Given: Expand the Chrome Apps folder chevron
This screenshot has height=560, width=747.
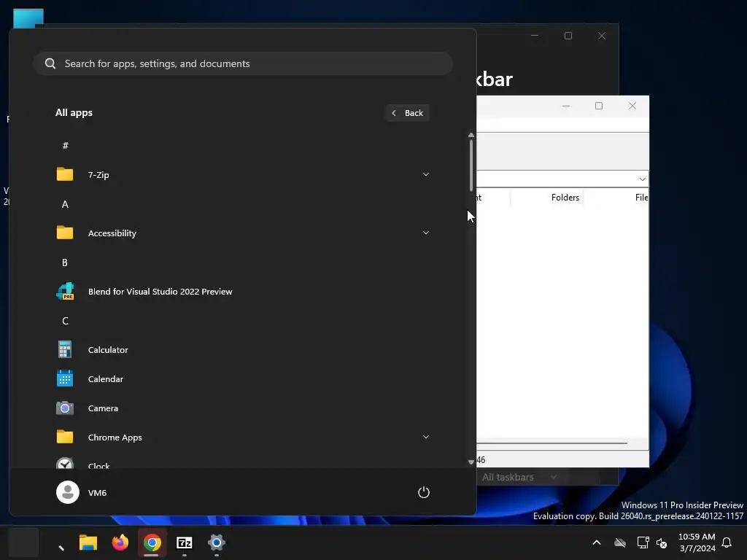Looking at the screenshot, I should click(426, 437).
